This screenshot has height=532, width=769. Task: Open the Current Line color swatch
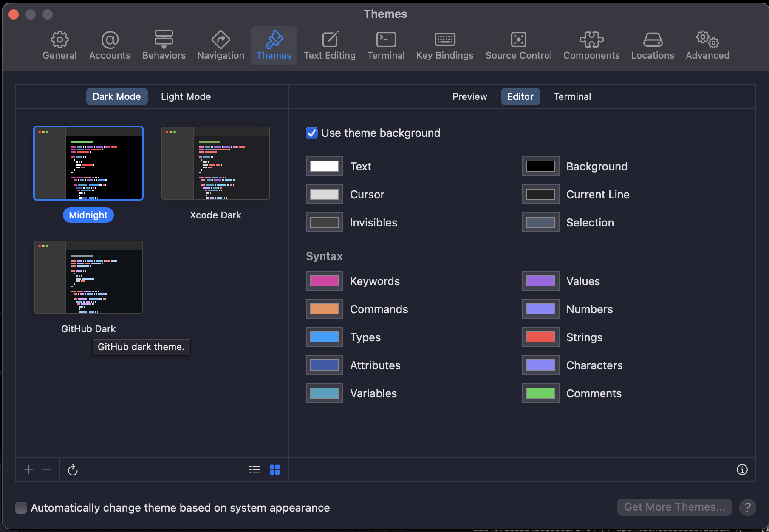click(541, 194)
